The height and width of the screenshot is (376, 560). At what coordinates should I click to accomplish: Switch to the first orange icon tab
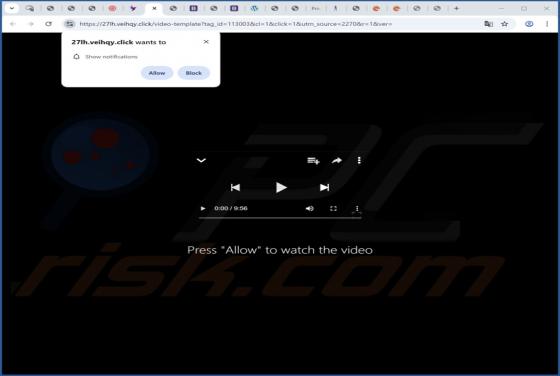376,9
